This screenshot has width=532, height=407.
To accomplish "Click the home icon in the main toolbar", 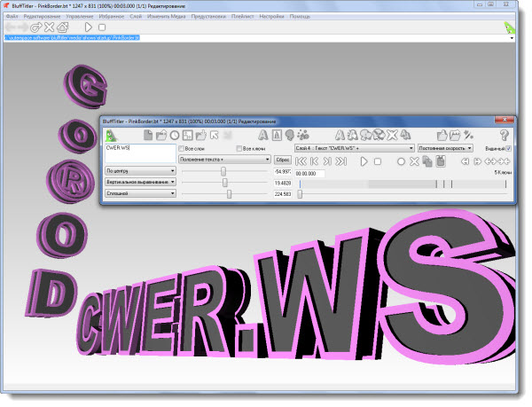I will [x=64, y=27].
